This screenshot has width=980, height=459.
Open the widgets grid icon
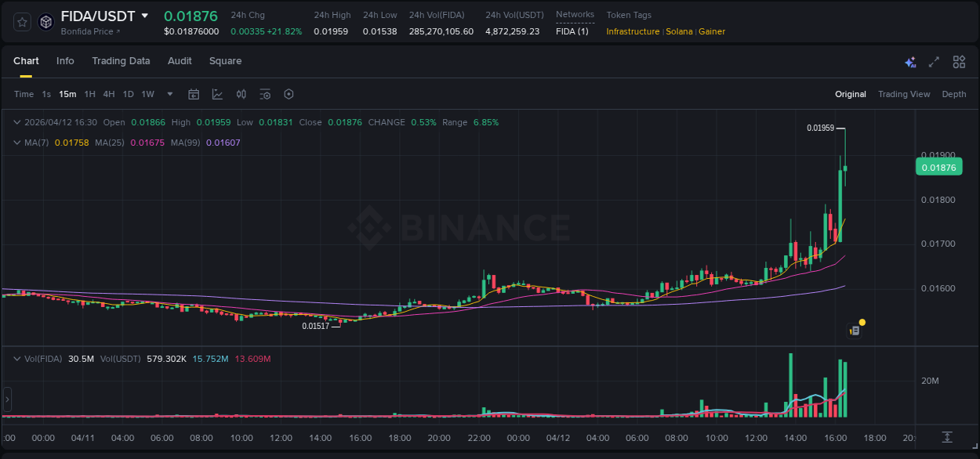click(958, 61)
